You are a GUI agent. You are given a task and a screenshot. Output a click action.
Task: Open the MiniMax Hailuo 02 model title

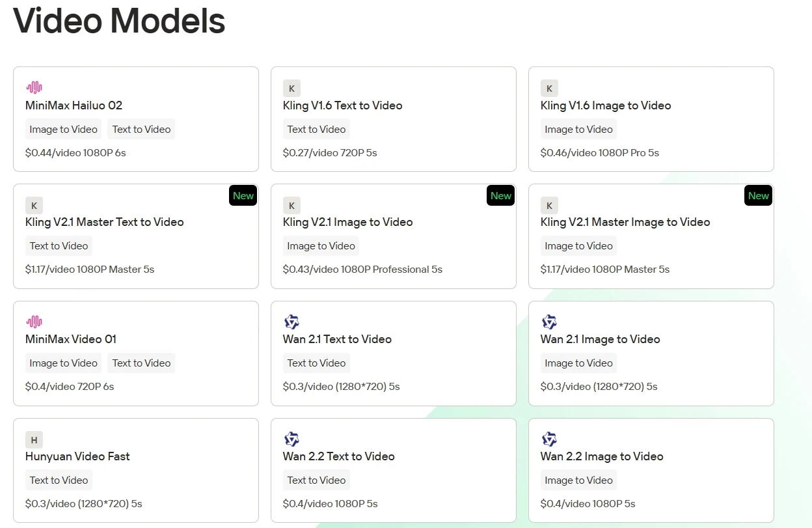point(74,105)
